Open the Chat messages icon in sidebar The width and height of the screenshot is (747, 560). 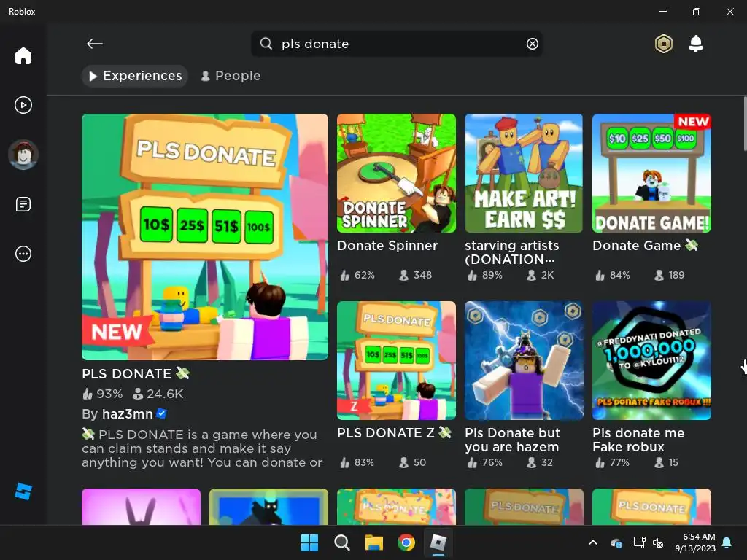pyautogui.click(x=23, y=204)
